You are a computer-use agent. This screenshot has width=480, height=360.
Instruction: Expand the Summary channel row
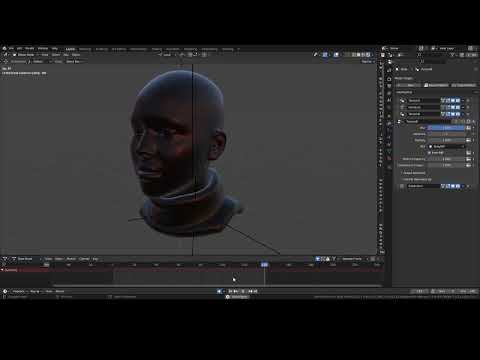point(2,270)
